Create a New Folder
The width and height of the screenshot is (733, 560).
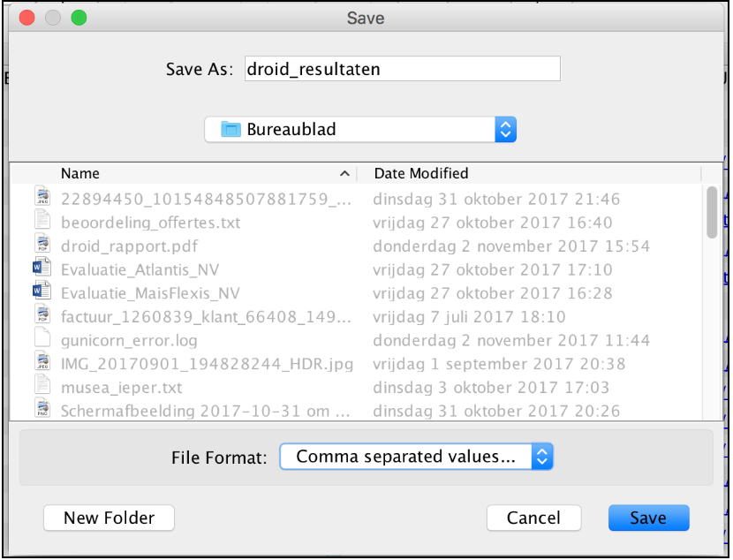(x=109, y=518)
